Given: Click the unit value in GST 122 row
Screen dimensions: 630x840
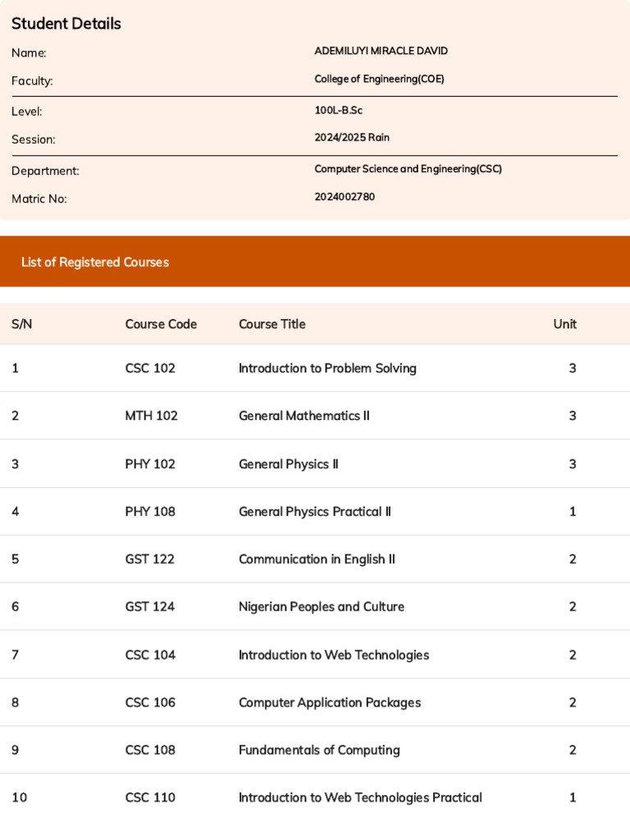Looking at the screenshot, I should [x=573, y=559].
